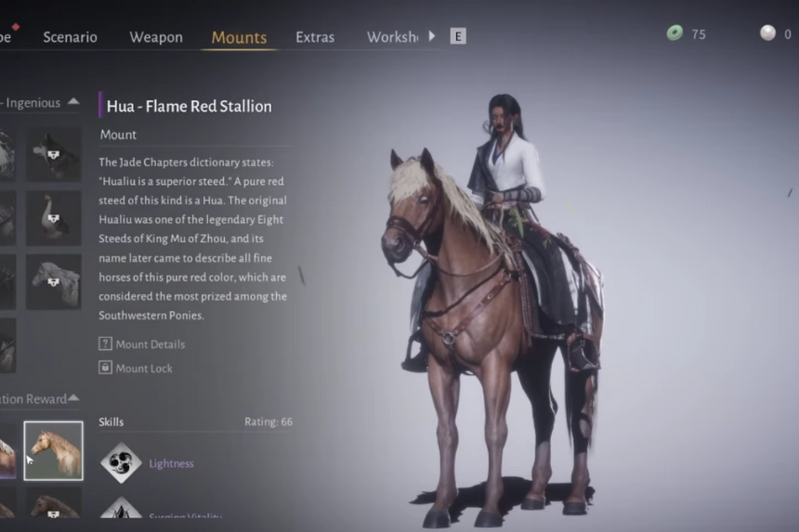Select the Lightness skill icon
The height and width of the screenshot is (532, 799).
(x=121, y=462)
